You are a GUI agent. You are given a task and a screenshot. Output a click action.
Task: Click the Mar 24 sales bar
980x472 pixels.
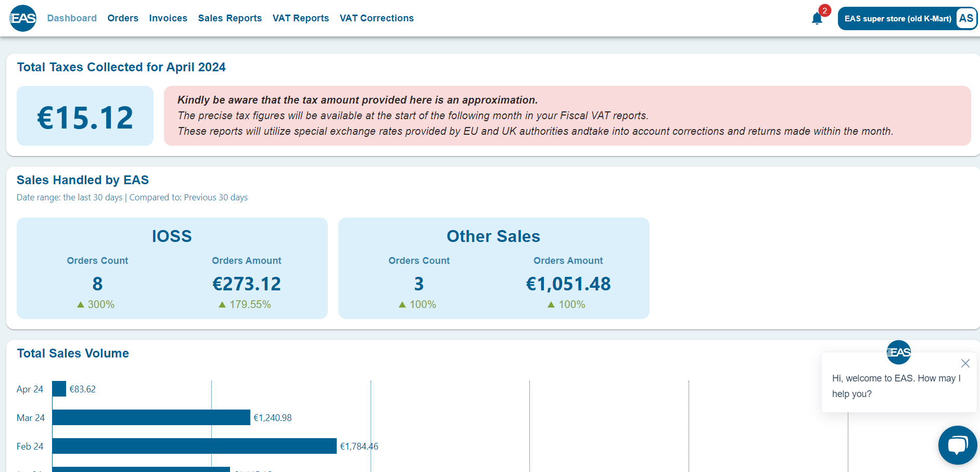click(x=151, y=417)
